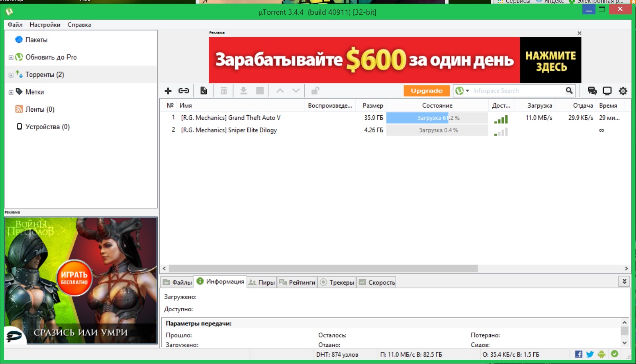Open the Настройки menu
636x364 pixels.
pyautogui.click(x=45, y=25)
